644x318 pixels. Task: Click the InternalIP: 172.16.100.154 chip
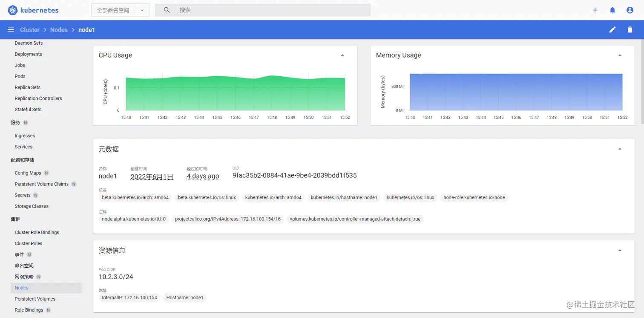click(129, 298)
